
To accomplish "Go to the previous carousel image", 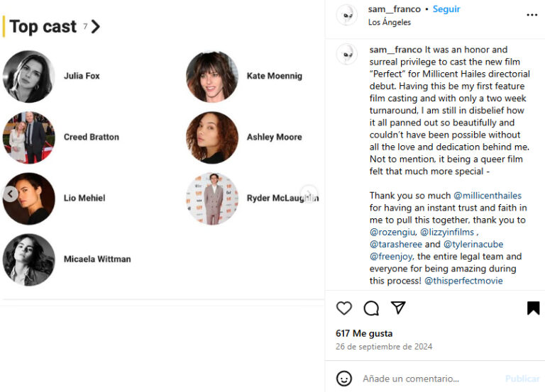I will (x=11, y=194).
